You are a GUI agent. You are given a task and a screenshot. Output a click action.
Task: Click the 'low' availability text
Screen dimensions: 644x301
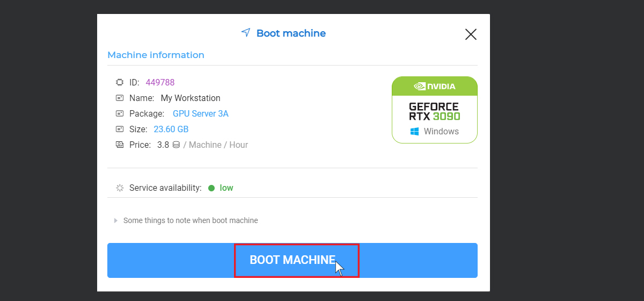[226, 188]
